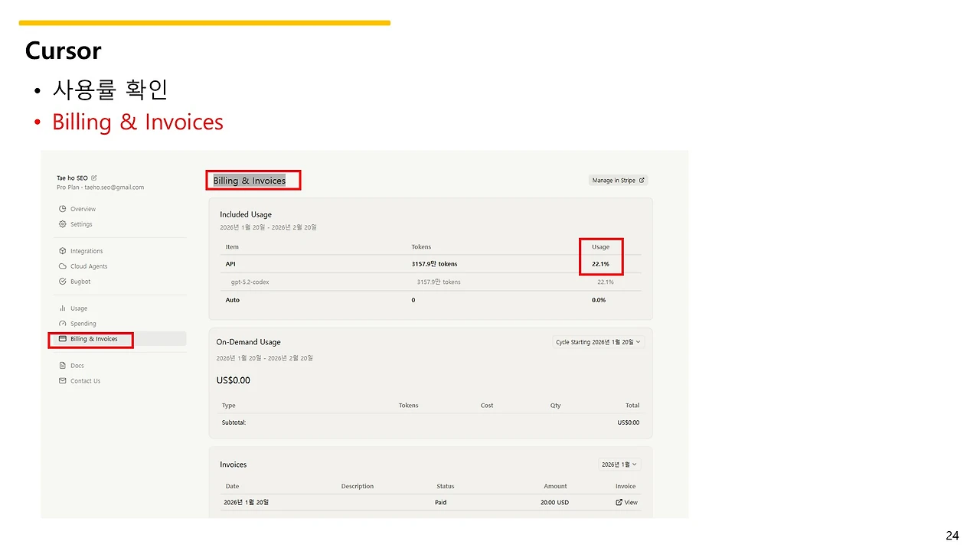This screenshot has height=551, width=980.
Task: Click the Cursor slide title
Action: click(x=63, y=51)
